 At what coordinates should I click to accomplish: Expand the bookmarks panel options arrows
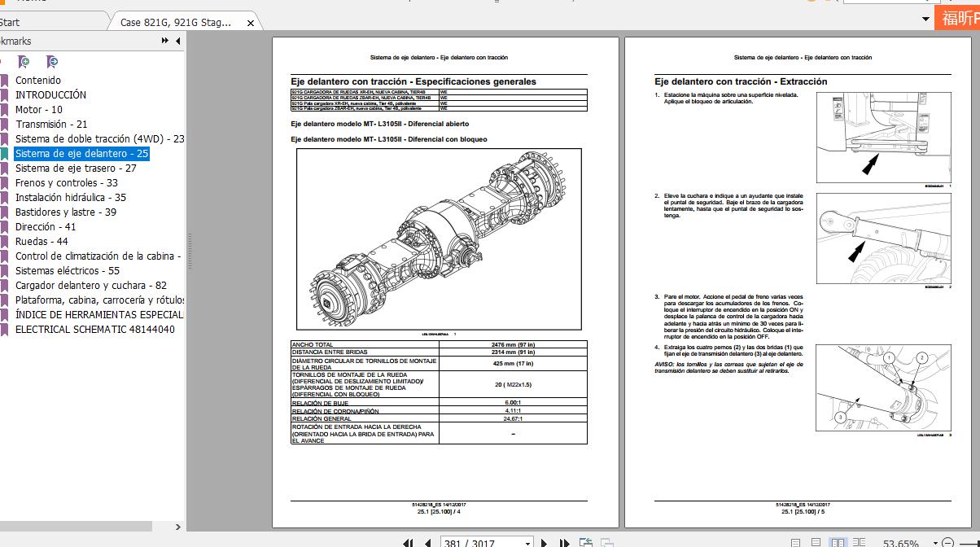click(x=165, y=41)
